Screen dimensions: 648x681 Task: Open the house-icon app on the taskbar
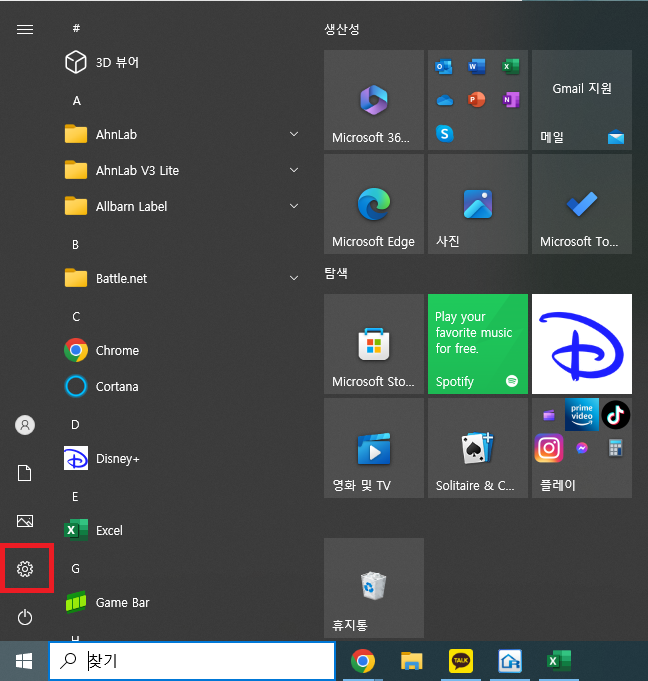[510, 661]
